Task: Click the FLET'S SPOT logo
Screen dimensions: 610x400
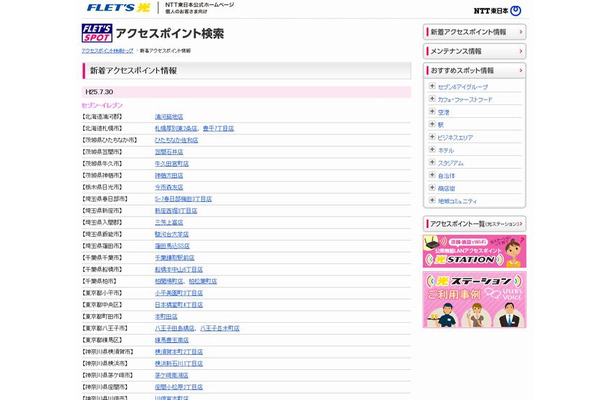Action: (x=97, y=33)
